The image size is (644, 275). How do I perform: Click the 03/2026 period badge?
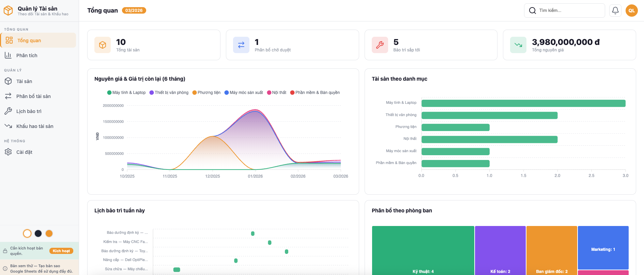point(134,11)
